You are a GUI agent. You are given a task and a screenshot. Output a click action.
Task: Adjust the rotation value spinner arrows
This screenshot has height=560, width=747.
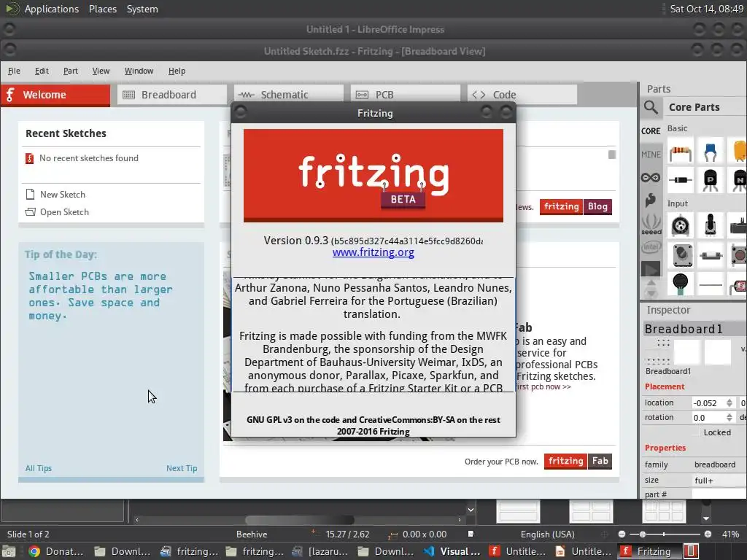729,417
